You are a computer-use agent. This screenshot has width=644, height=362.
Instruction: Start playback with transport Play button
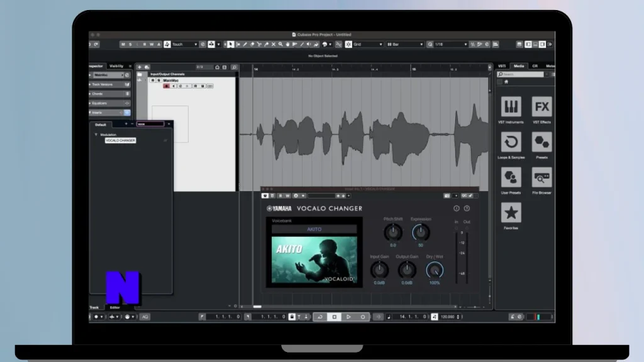pyautogui.click(x=348, y=317)
